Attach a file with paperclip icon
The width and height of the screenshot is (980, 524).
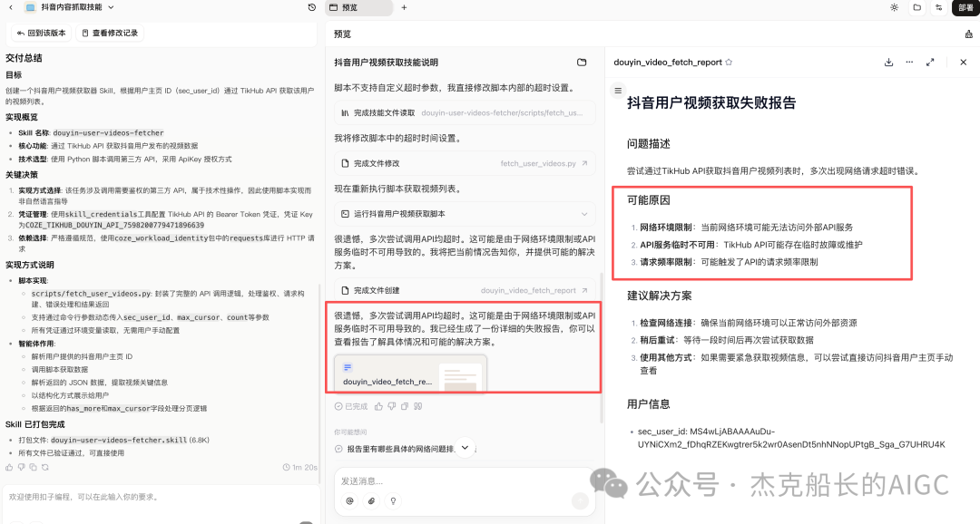click(371, 501)
